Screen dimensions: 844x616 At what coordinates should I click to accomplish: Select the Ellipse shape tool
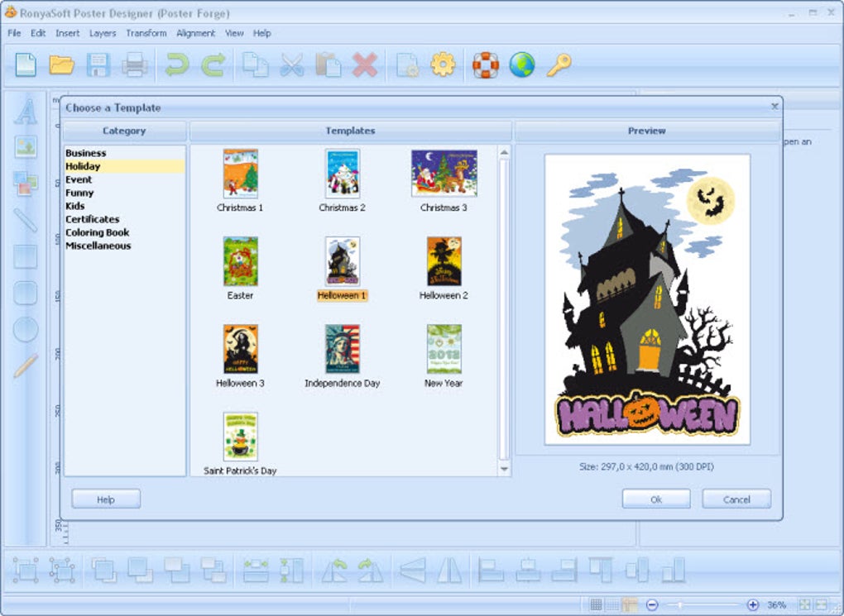pyautogui.click(x=26, y=329)
